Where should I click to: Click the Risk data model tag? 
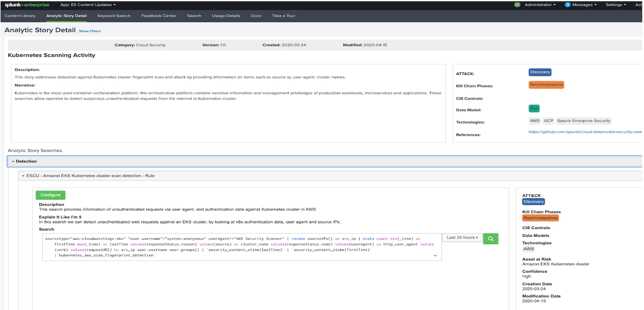534,108
